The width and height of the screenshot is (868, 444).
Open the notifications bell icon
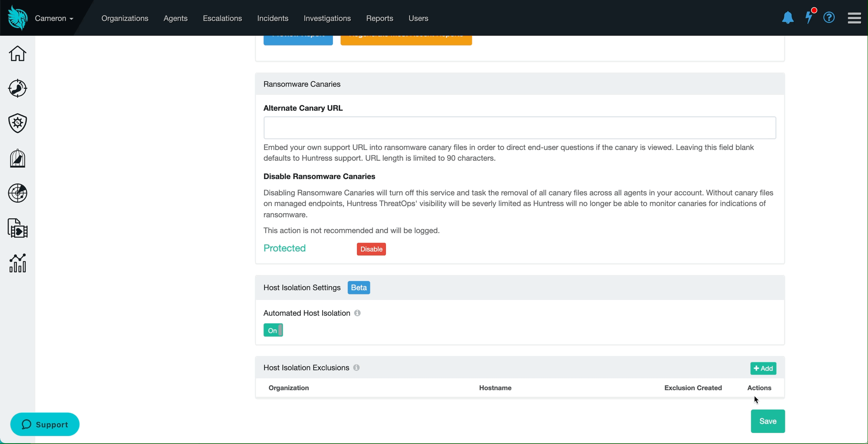[x=787, y=18]
